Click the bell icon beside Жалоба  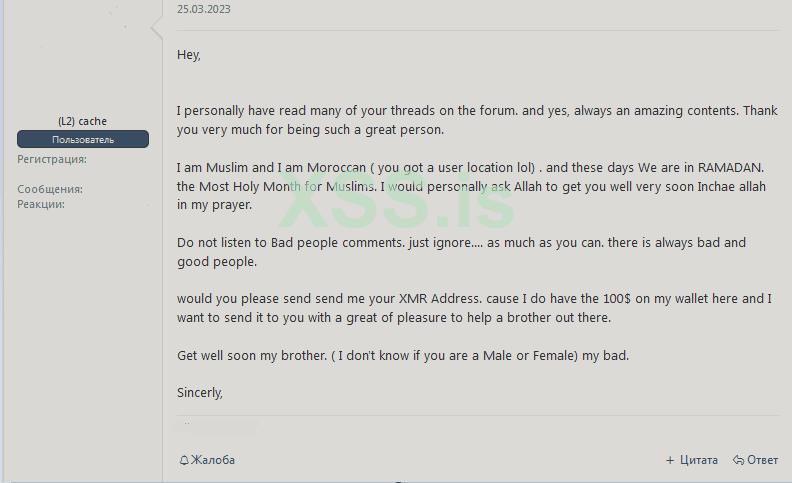tap(184, 460)
